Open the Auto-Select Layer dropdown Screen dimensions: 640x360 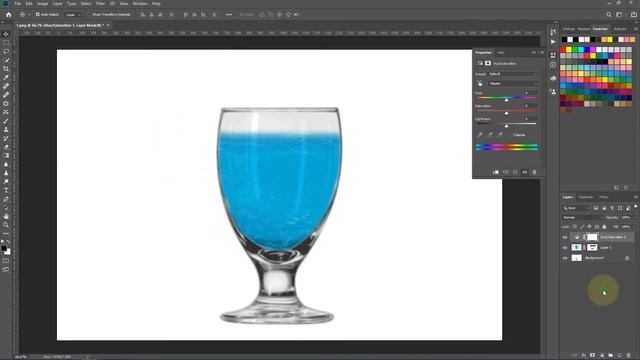coord(73,15)
